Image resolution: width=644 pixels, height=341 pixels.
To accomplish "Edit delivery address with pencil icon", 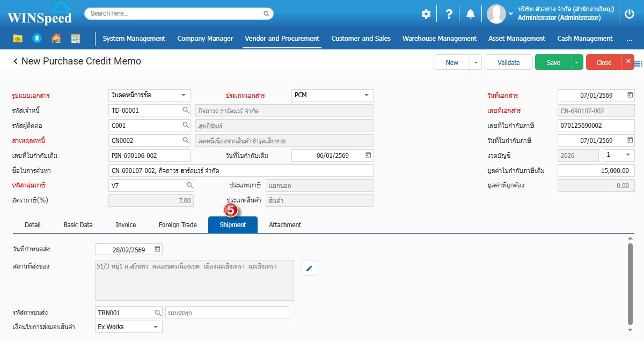I will pyautogui.click(x=309, y=267).
